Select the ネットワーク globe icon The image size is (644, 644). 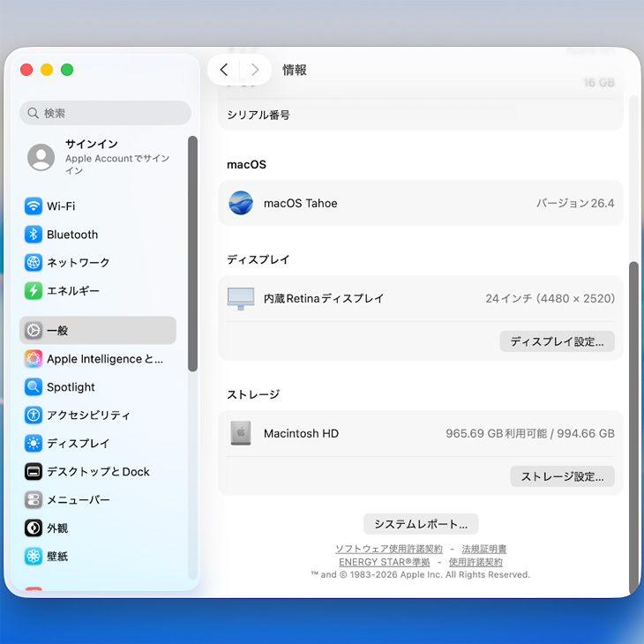pos(34,263)
